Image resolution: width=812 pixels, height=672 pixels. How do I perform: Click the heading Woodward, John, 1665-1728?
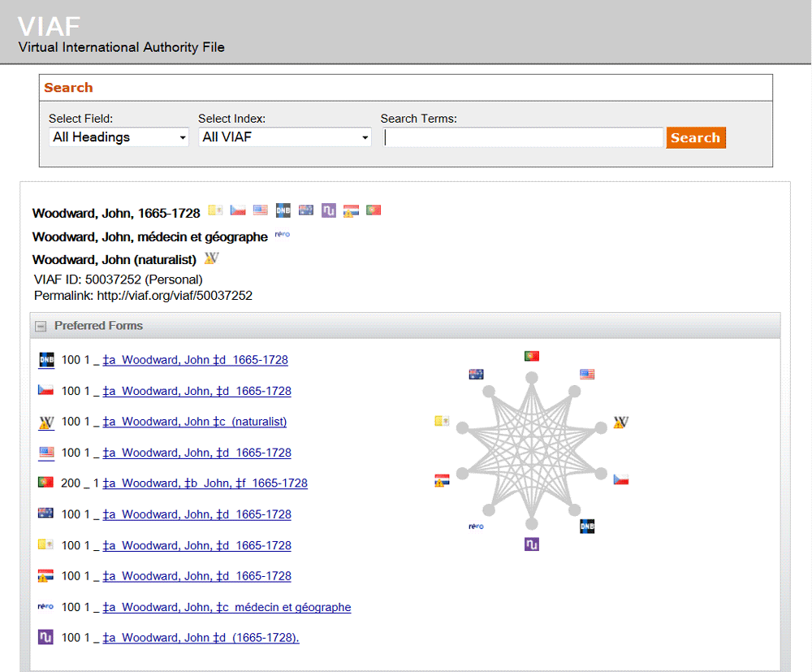pyautogui.click(x=116, y=214)
